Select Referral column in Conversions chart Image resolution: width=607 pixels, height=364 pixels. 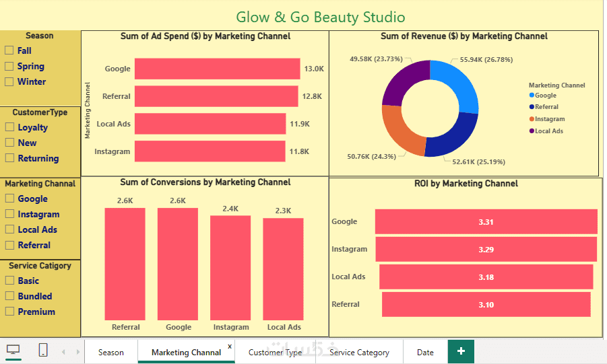(125, 264)
